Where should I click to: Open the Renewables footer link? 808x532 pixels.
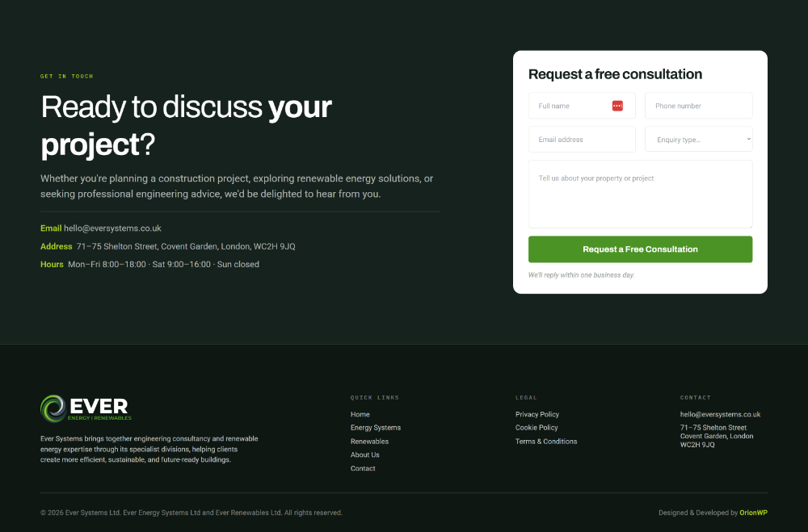(369, 442)
